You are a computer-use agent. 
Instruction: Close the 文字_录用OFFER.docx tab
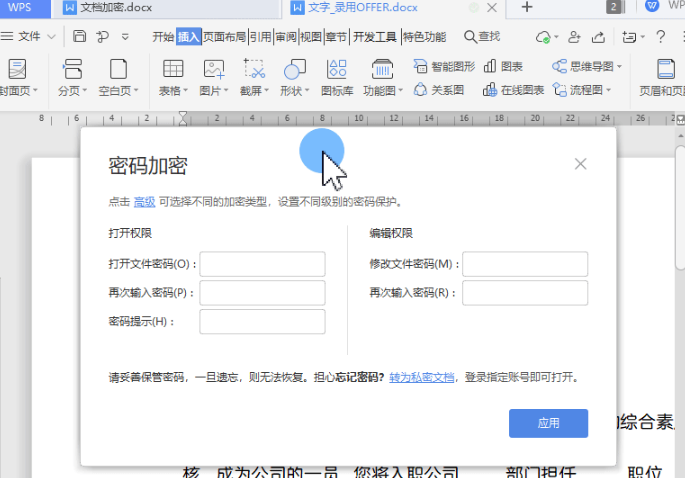pos(492,7)
